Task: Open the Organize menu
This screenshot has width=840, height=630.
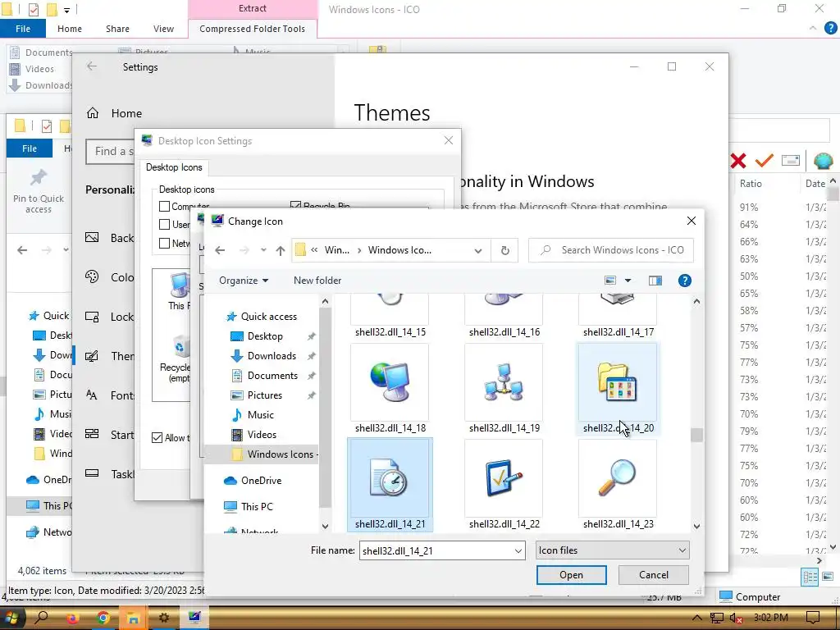Action: 243,281
